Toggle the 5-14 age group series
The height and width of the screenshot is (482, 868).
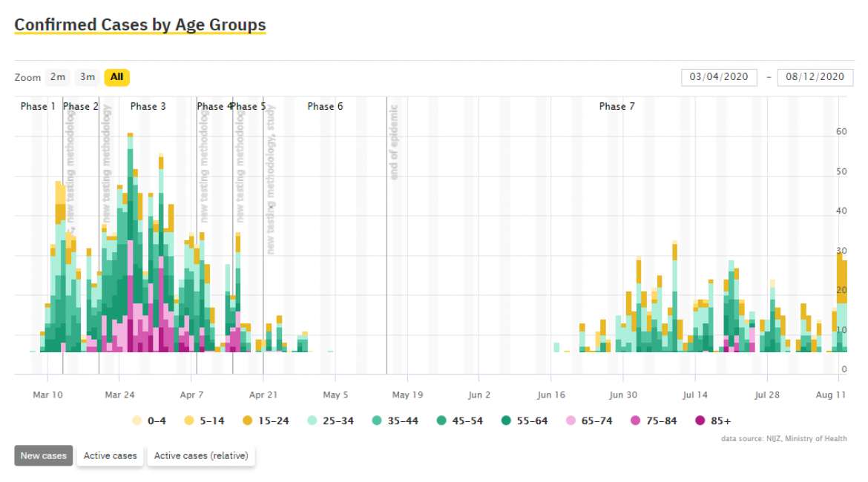pyautogui.click(x=206, y=420)
